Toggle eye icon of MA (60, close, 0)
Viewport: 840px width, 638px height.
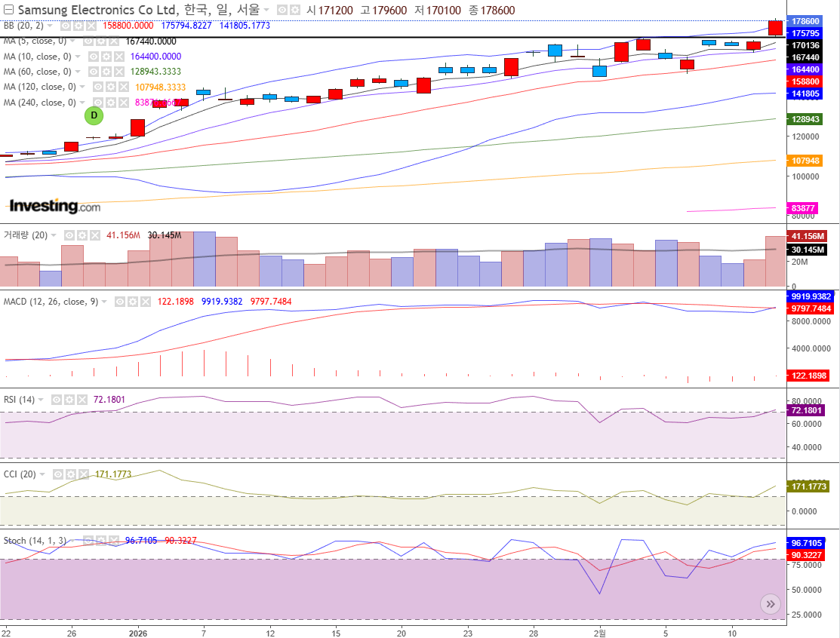coord(94,71)
